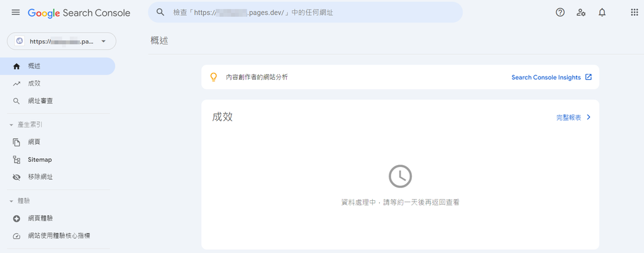
Task: Click the search magnifier icon in URL bar
Action: click(160, 13)
